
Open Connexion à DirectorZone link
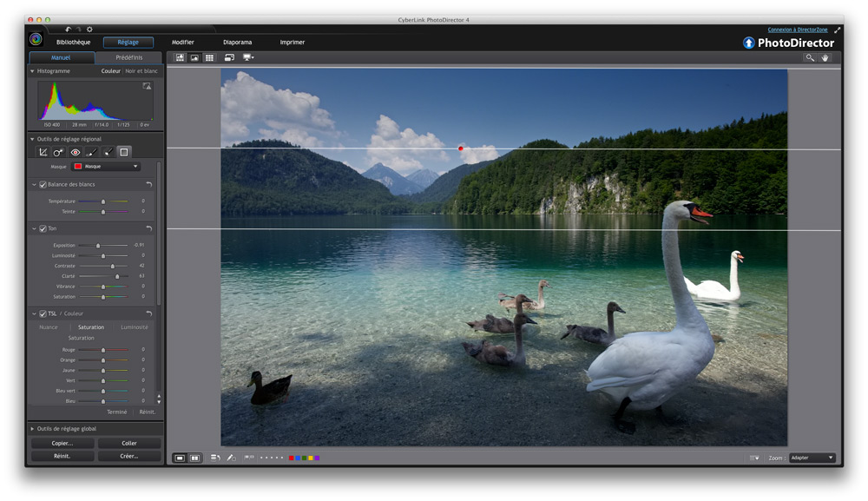click(x=797, y=30)
